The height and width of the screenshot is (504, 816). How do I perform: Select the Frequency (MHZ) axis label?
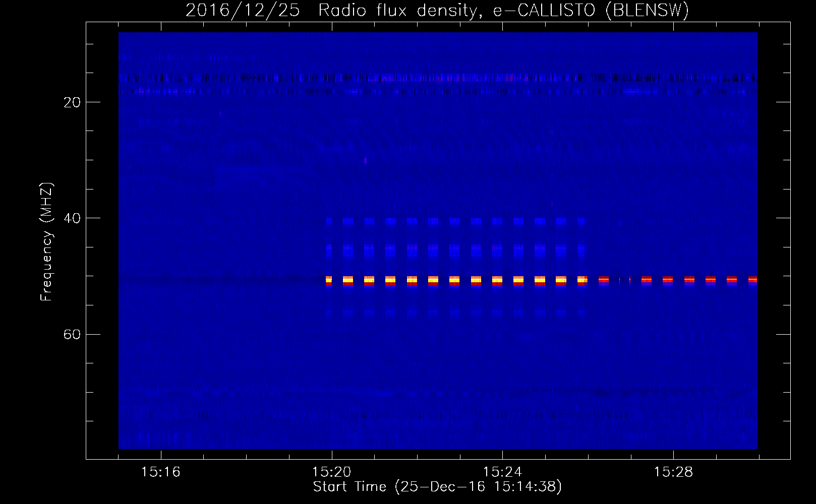(x=46, y=242)
